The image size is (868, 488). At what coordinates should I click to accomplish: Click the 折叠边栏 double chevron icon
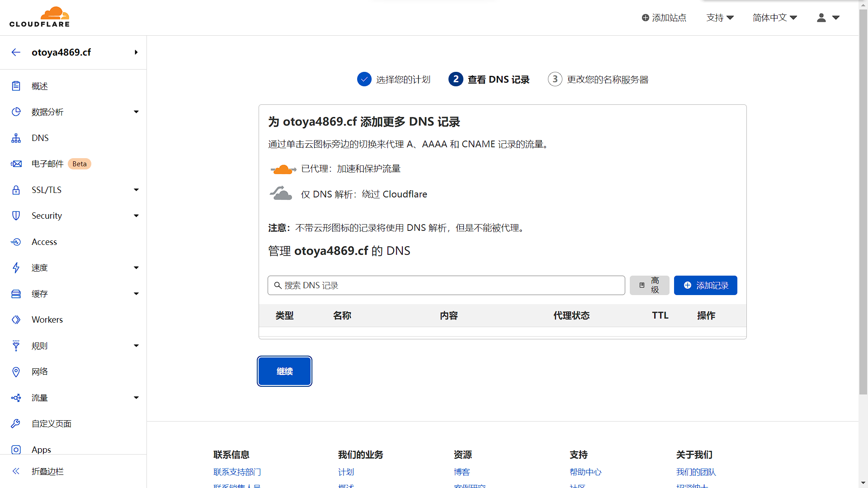[x=16, y=471]
